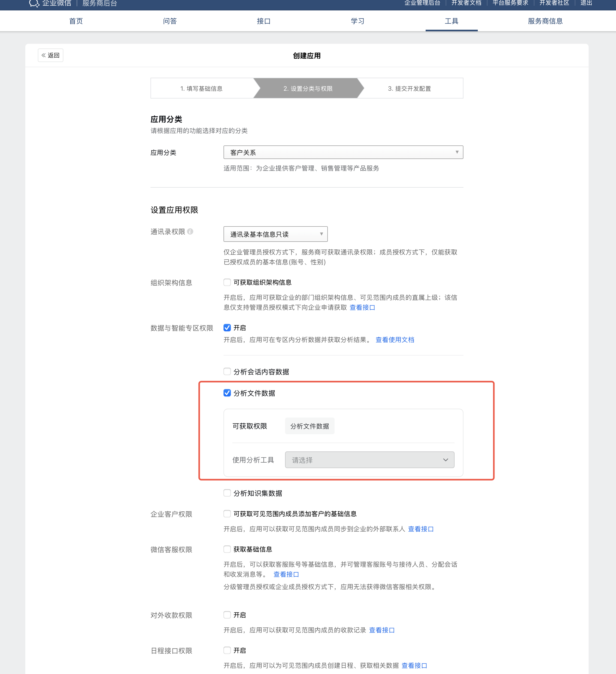Expand the 使用分析工具 请选择 dropdown
Viewport: 616px width, 674px height.
(x=369, y=460)
